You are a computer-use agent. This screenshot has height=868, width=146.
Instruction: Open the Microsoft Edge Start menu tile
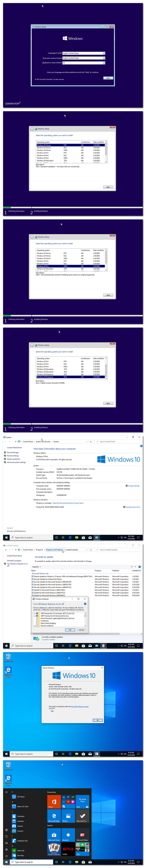click(x=54, y=816)
